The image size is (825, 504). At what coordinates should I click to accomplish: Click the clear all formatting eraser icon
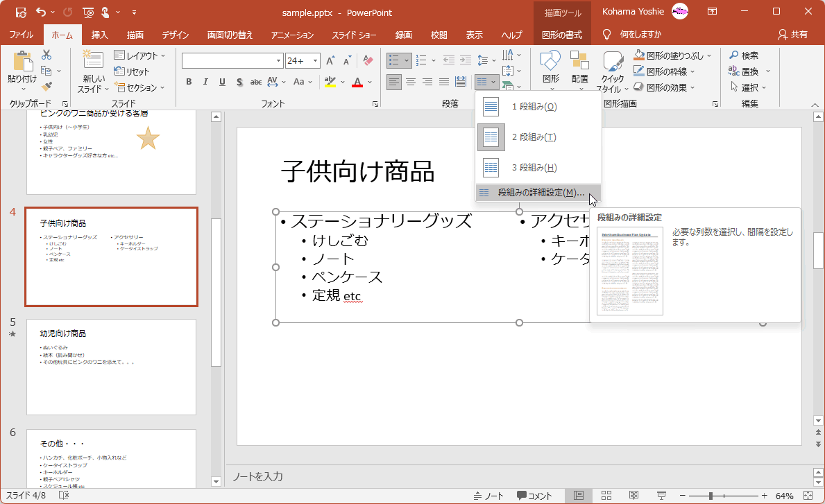(x=368, y=61)
